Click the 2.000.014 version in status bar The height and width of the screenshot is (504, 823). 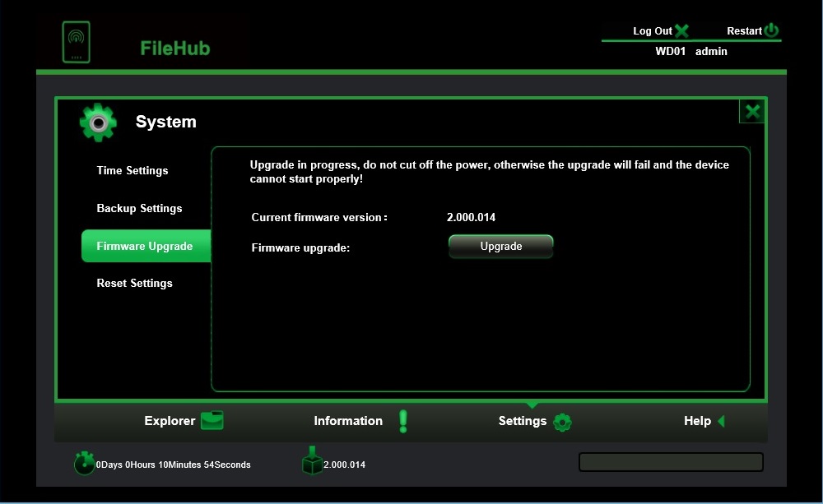tap(344, 465)
